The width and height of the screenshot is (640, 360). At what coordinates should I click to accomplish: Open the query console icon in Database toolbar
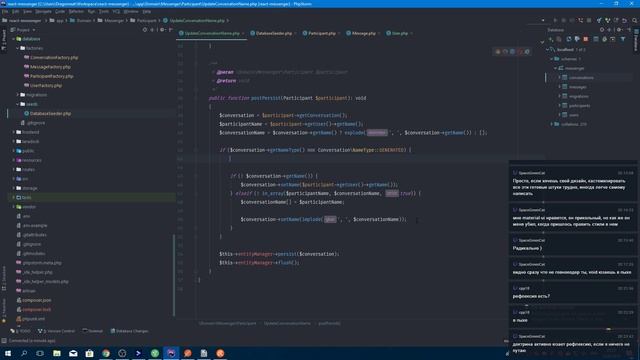click(x=613, y=39)
